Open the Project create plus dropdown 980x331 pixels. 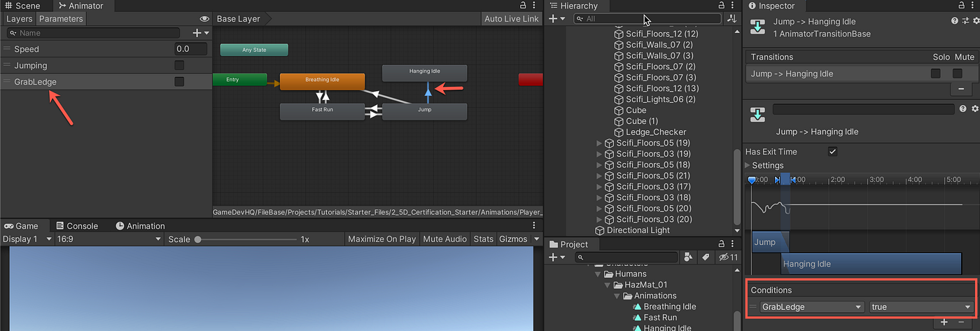tap(557, 258)
